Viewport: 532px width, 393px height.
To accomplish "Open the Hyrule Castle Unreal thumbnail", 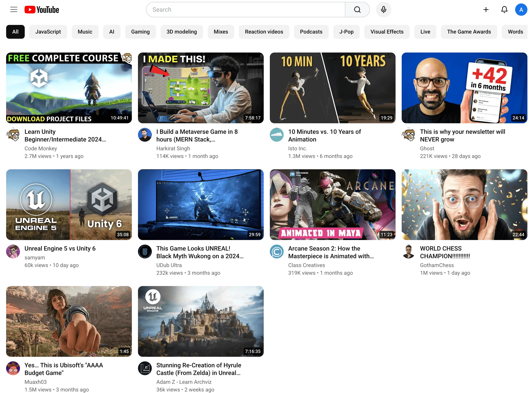I will pos(201,321).
